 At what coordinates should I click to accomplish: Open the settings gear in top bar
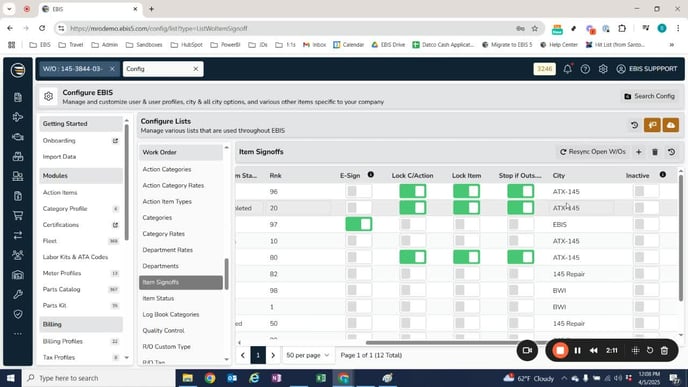(x=603, y=69)
